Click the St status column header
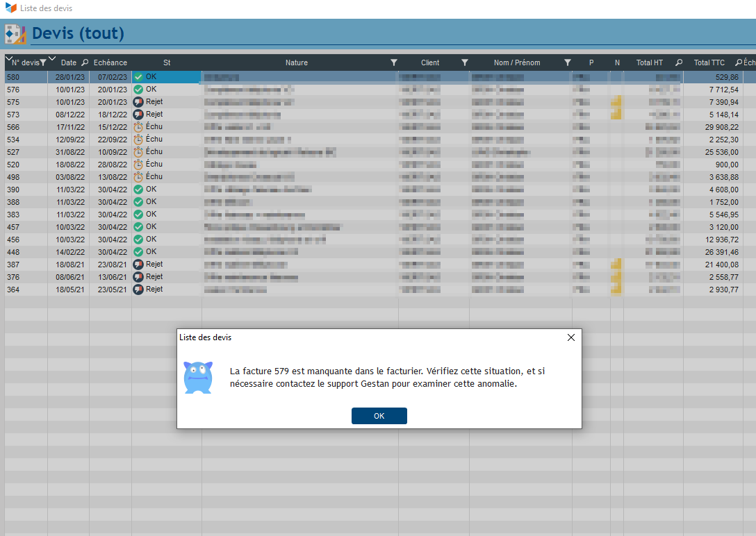The image size is (756, 536). 167,63
